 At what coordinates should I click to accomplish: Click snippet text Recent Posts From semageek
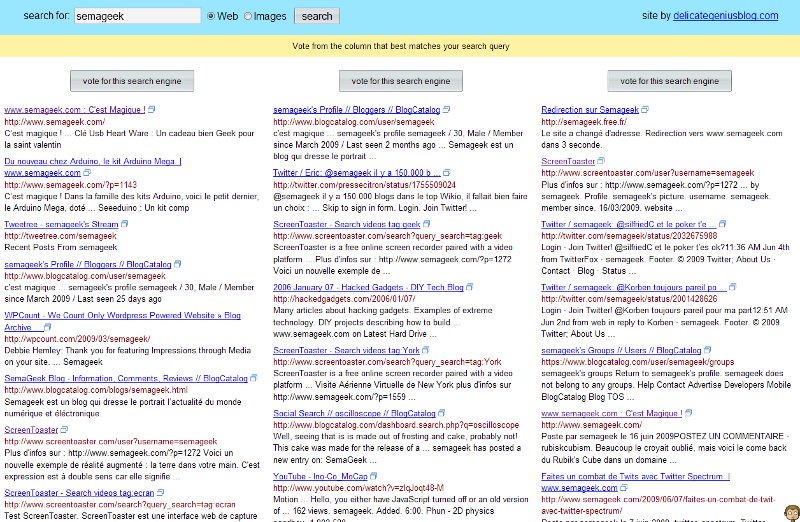pos(61,247)
